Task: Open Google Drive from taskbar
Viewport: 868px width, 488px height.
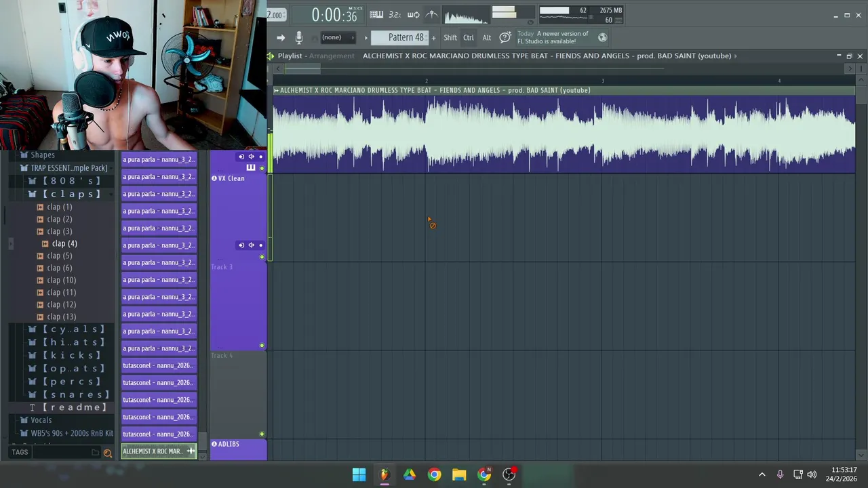Action: [409, 474]
